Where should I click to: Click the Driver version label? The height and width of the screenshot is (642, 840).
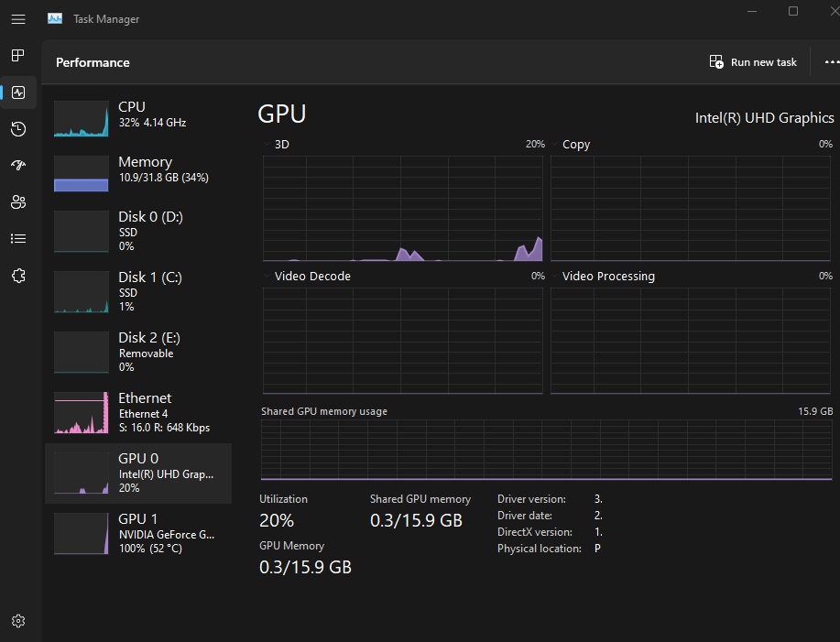click(531, 499)
